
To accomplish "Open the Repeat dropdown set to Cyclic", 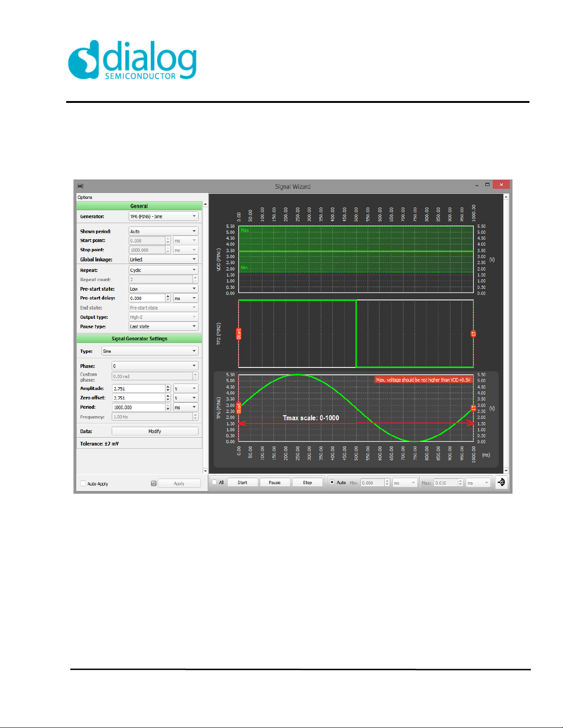I will [163, 270].
